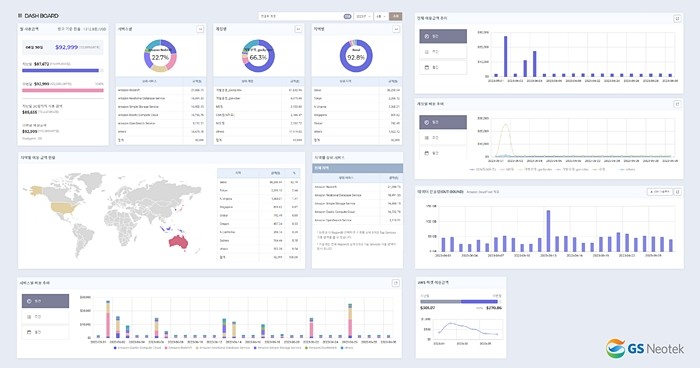This screenshot has height=368, width=700.
Task: Open the year dropdown in the top filter bar
Action: (364, 16)
